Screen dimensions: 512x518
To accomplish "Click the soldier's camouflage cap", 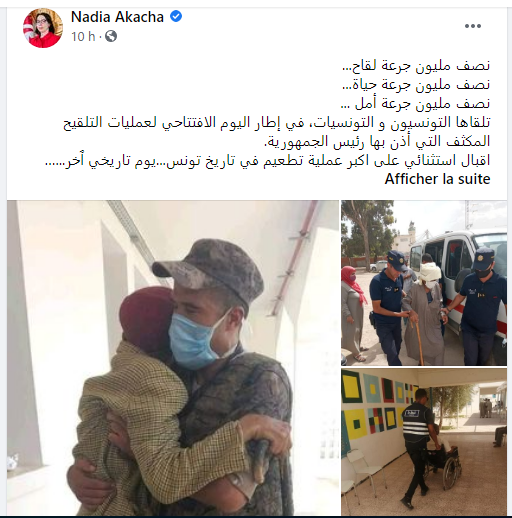I will (x=209, y=270).
